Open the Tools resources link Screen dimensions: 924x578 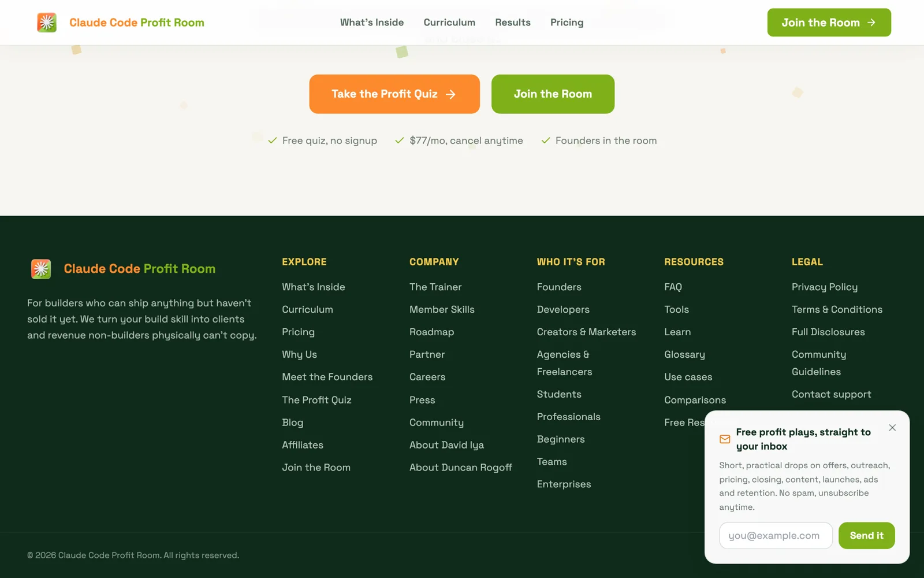676,310
